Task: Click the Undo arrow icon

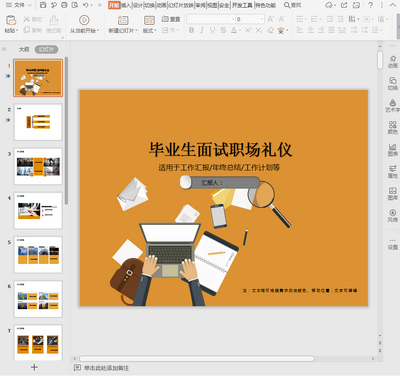Action: 86,5
